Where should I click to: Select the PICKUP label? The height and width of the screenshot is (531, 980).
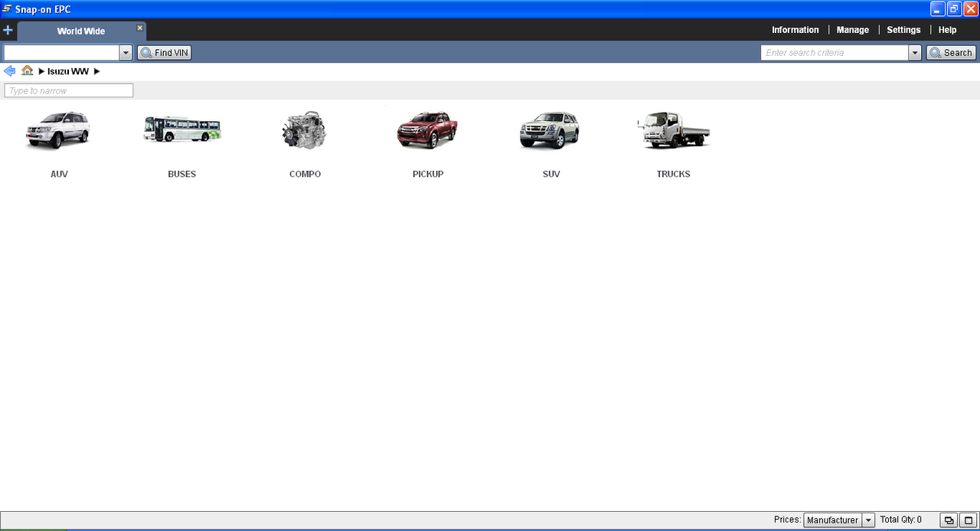tap(428, 174)
